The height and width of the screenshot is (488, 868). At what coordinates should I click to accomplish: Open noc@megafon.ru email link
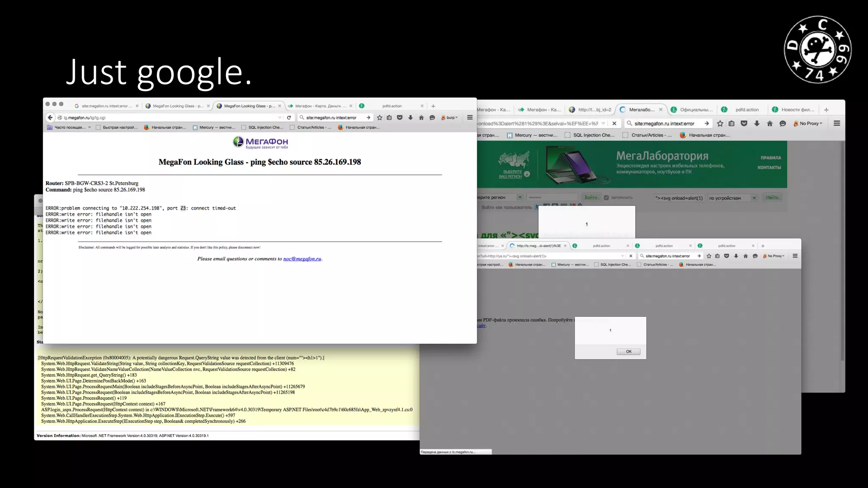302,259
